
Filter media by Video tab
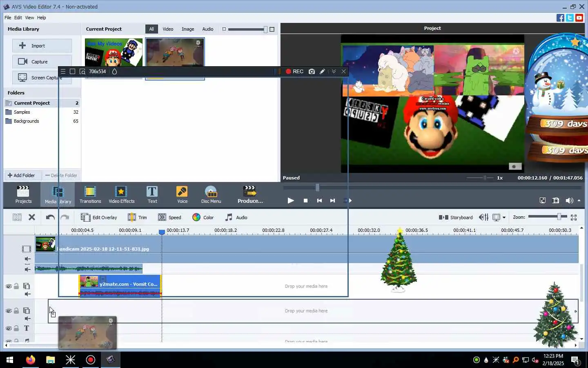[x=168, y=29]
